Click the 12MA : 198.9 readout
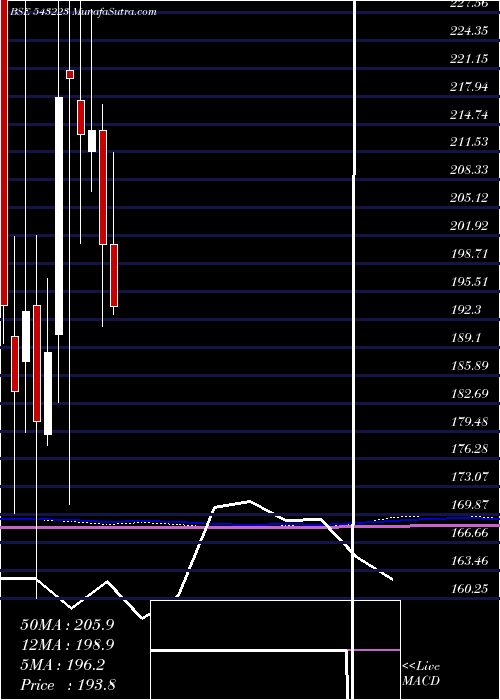This screenshot has width=500, height=700. [67, 645]
